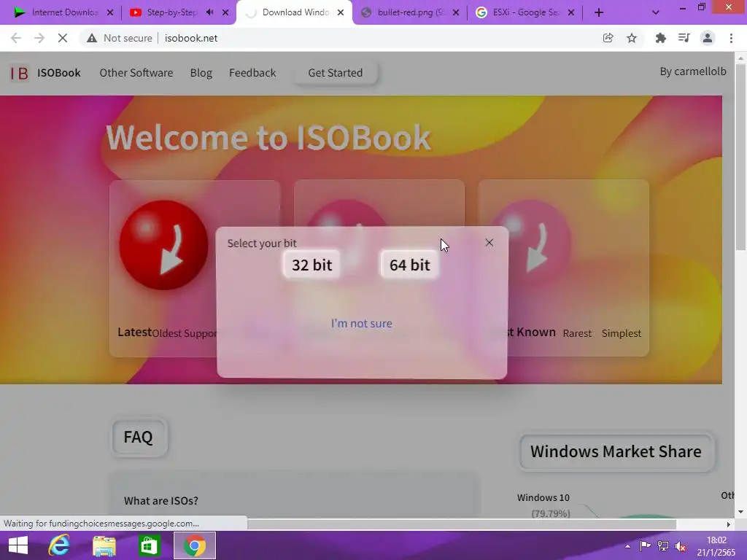Select the Oldest Supported label
This screenshot has height=560, width=747.
(185, 333)
